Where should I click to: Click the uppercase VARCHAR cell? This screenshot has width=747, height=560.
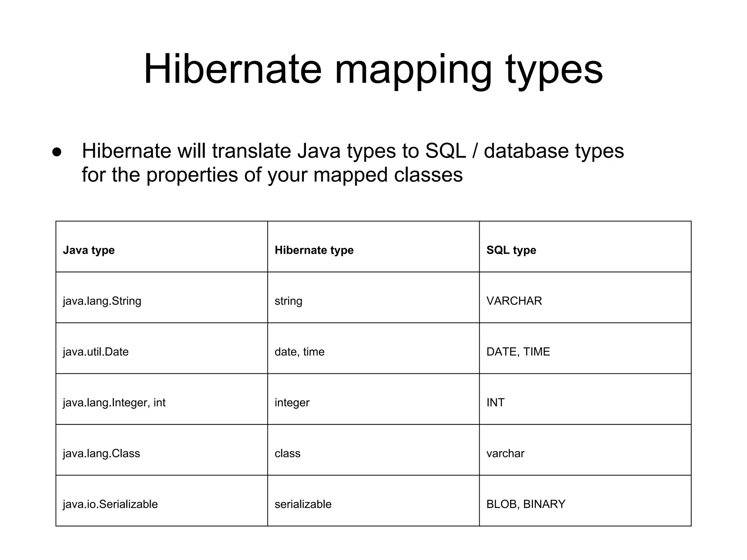tap(514, 301)
